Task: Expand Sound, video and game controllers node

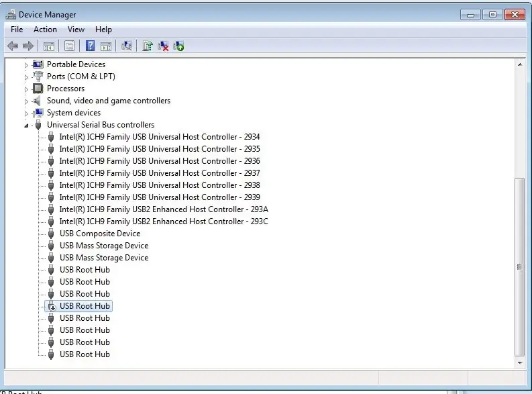Action: click(26, 101)
